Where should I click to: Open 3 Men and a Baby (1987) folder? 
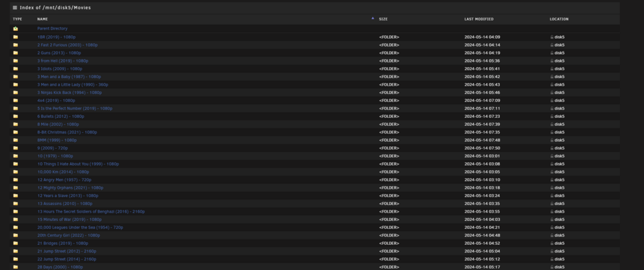click(x=69, y=77)
